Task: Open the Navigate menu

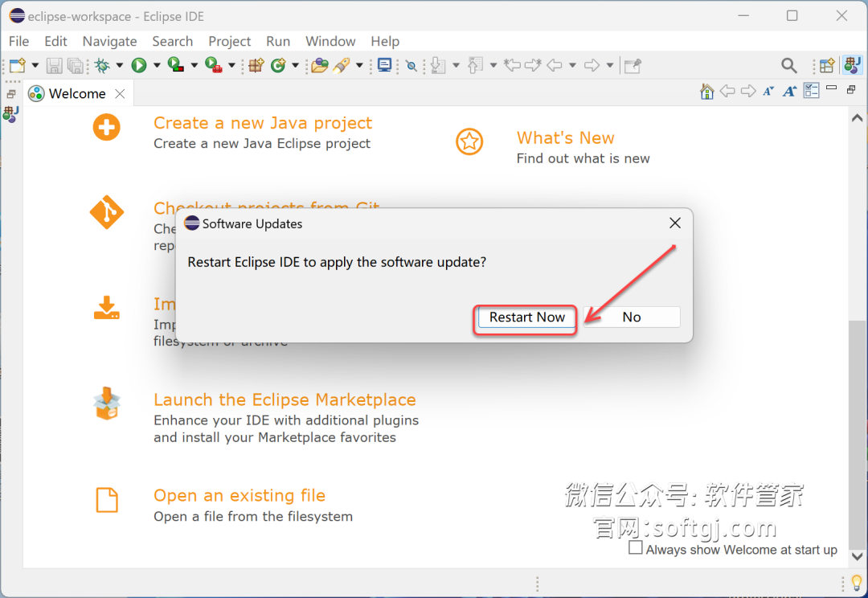Action: point(109,42)
